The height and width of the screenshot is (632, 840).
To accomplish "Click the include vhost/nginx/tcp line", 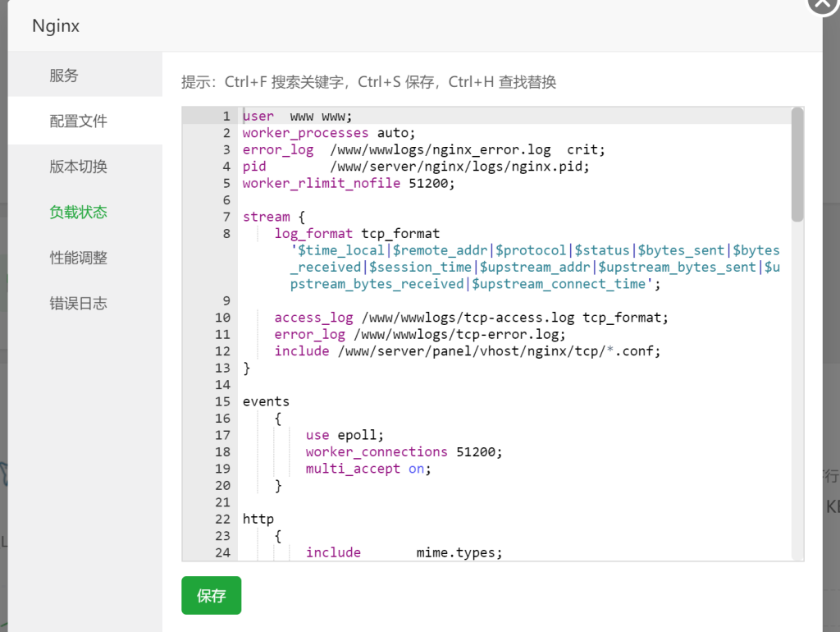I will pos(468,351).
